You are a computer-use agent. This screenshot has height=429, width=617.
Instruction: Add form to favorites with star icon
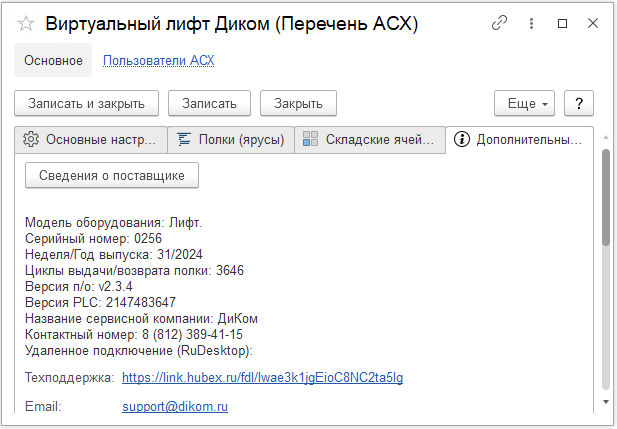26,23
